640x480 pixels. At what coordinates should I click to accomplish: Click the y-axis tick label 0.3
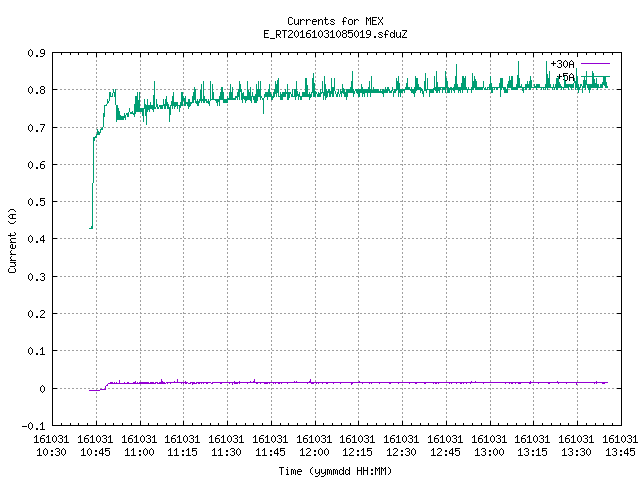pos(36,277)
